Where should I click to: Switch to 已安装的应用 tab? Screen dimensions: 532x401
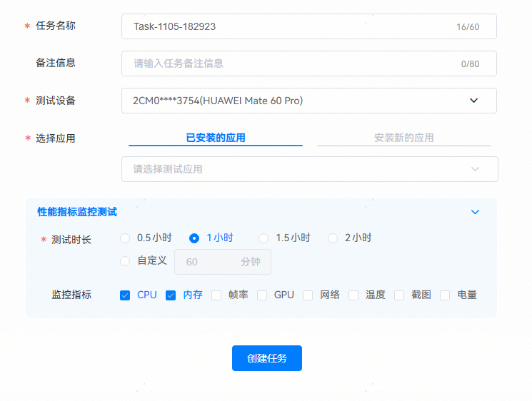(216, 138)
